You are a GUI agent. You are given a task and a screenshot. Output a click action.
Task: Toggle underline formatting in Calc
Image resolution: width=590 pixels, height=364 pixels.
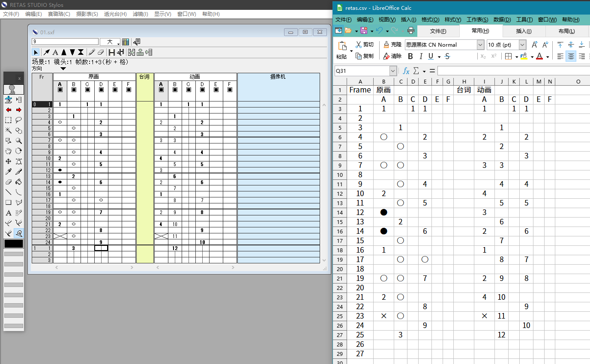click(x=430, y=56)
